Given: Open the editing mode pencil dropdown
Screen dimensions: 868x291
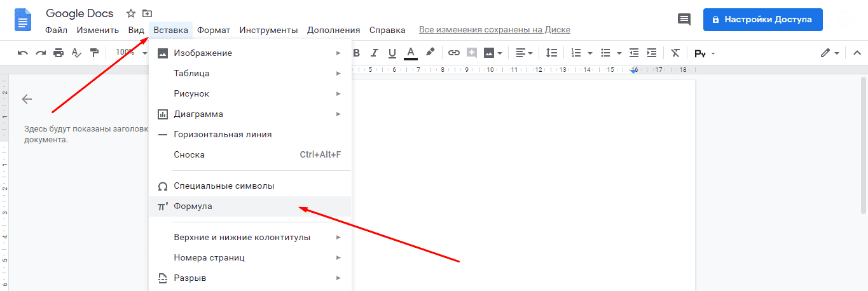Looking at the screenshot, I should pos(830,53).
